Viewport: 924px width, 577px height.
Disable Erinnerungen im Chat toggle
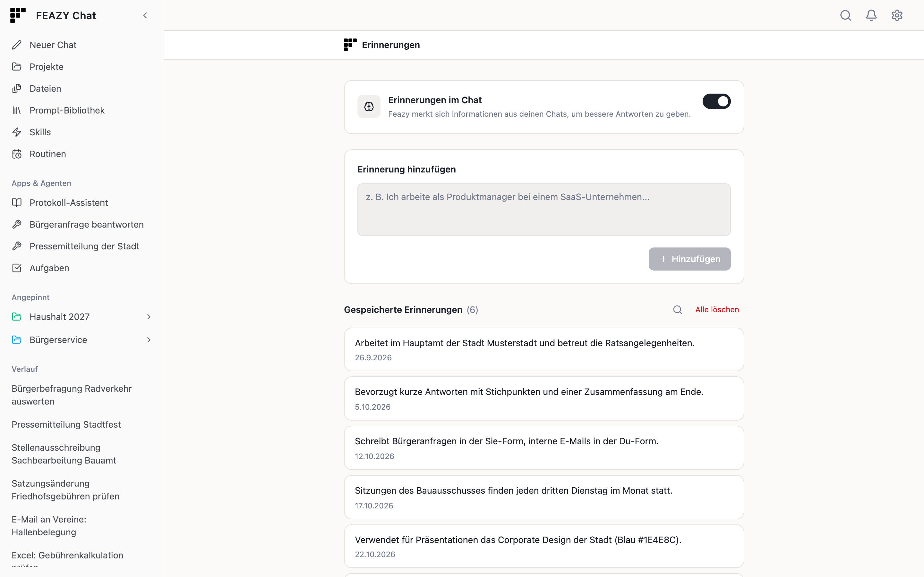point(716,101)
